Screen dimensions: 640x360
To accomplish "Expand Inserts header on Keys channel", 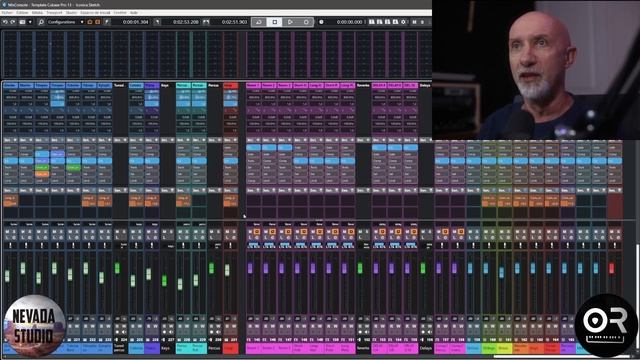I will [167, 140].
